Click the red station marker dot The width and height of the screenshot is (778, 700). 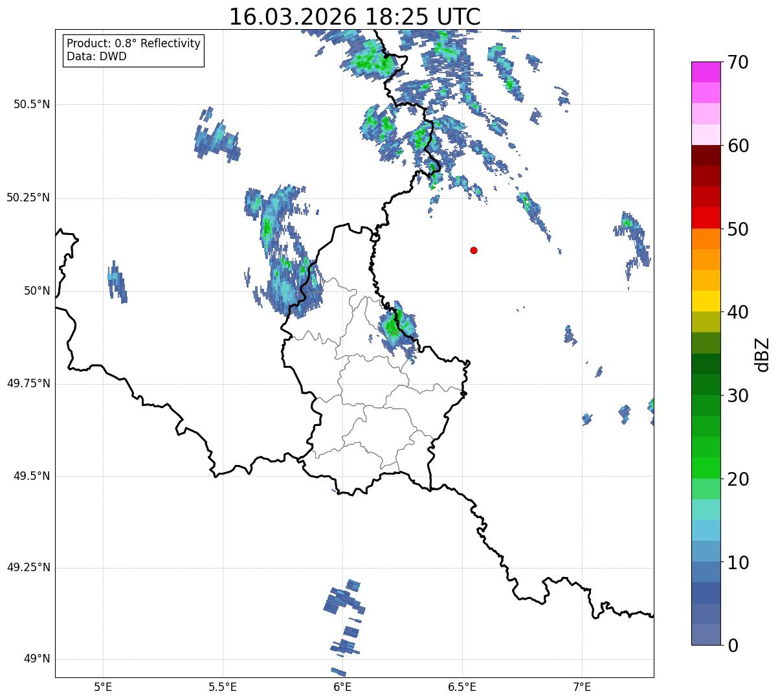tap(474, 250)
